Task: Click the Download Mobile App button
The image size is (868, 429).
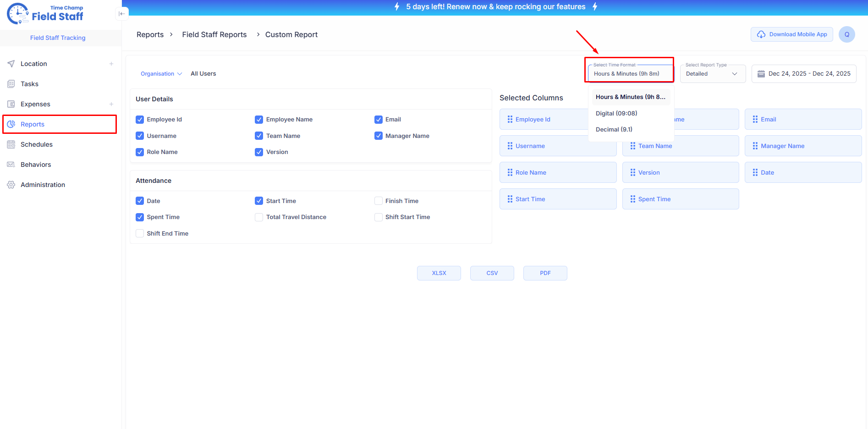Action: click(792, 34)
